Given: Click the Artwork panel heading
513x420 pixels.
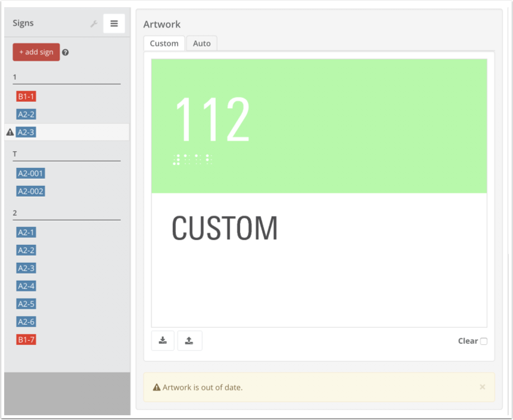Looking at the screenshot, I should pyautogui.click(x=162, y=24).
